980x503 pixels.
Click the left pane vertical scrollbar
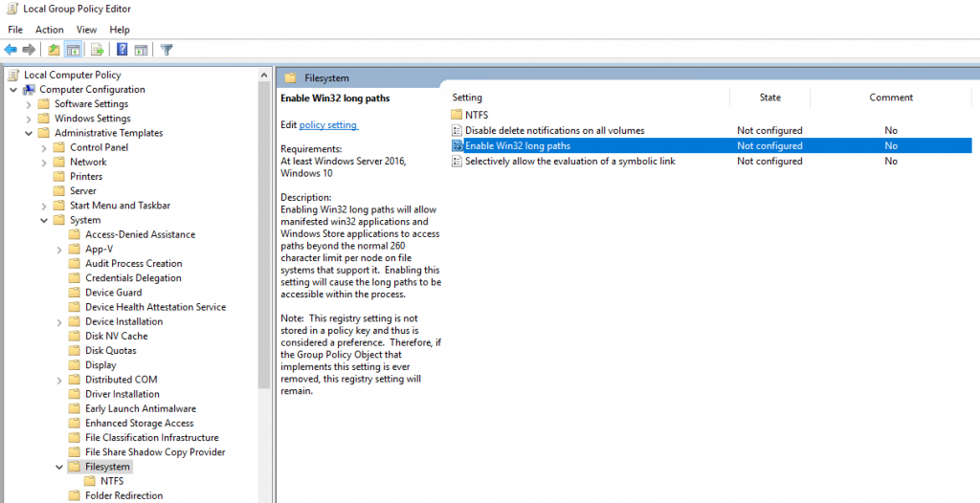[x=264, y=287]
